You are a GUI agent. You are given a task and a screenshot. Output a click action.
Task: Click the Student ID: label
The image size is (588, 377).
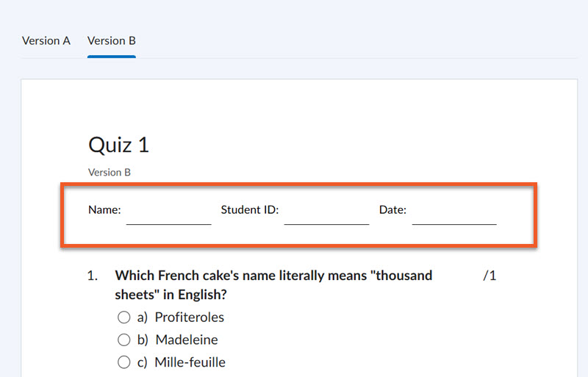250,210
